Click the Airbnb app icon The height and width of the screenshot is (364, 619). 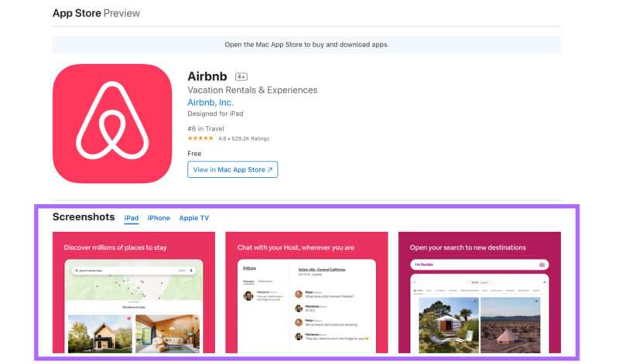112,124
